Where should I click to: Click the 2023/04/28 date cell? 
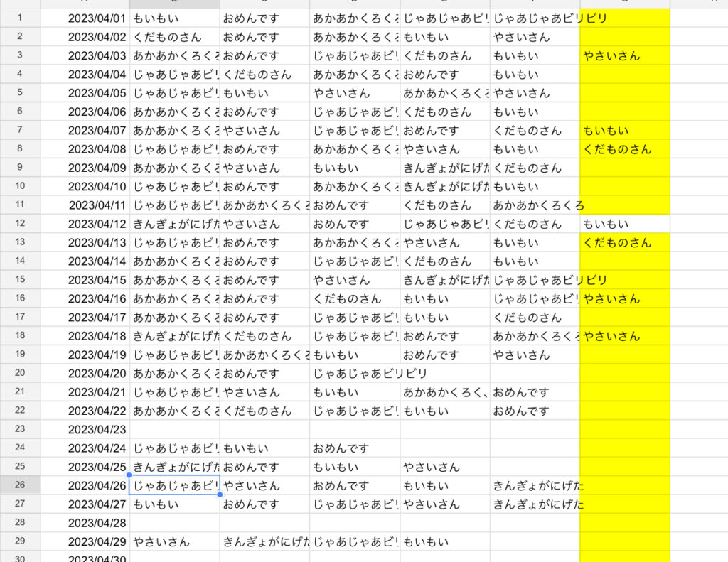tap(85, 523)
